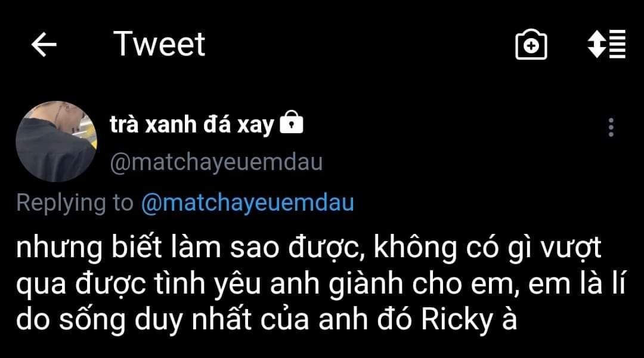Tap the padlock icon beside display name
The height and width of the screenshot is (358, 644).
[291, 122]
